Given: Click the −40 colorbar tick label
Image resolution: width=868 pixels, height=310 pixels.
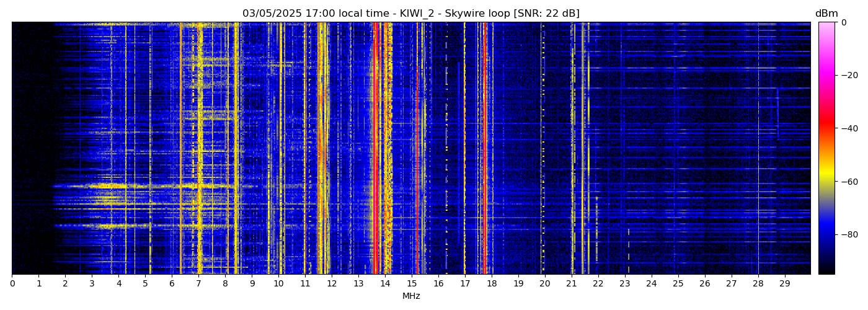Looking at the screenshot, I should click(x=849, y=128).
